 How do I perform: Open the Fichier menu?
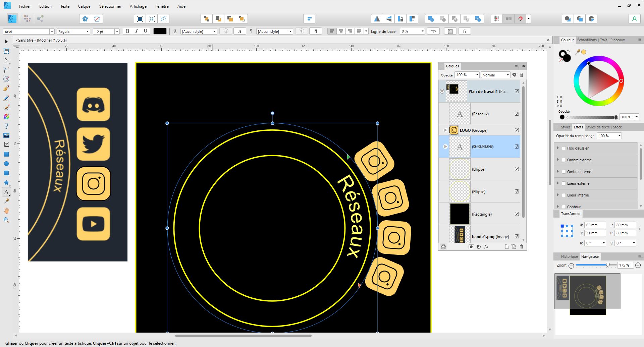[x=25, y=6]
